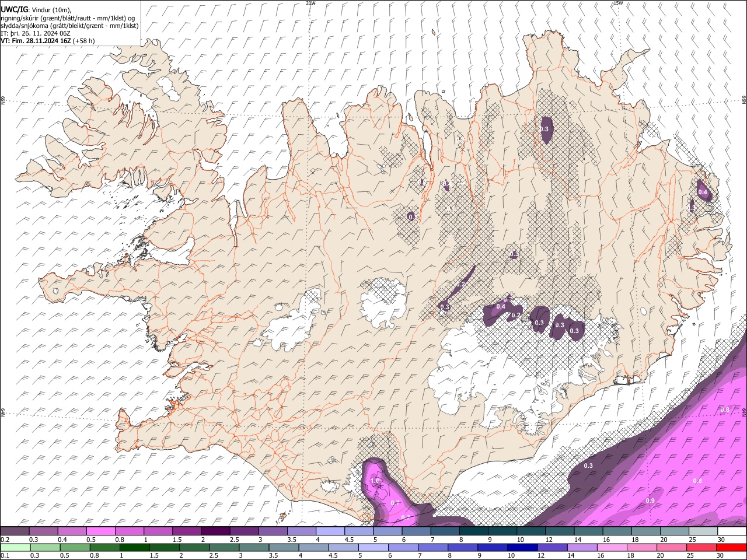Click the '20W' longitude label
The image size is (747, 560).
[310, 3]
